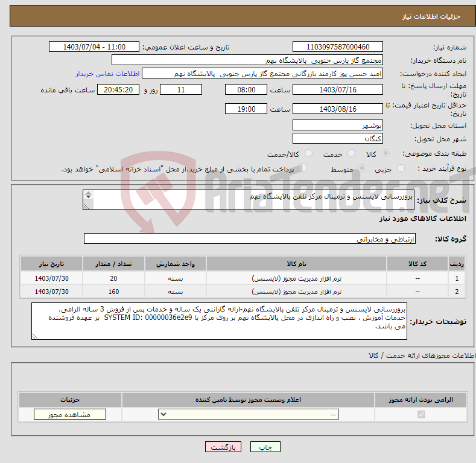Open the license status dropdown

point(249,414)
